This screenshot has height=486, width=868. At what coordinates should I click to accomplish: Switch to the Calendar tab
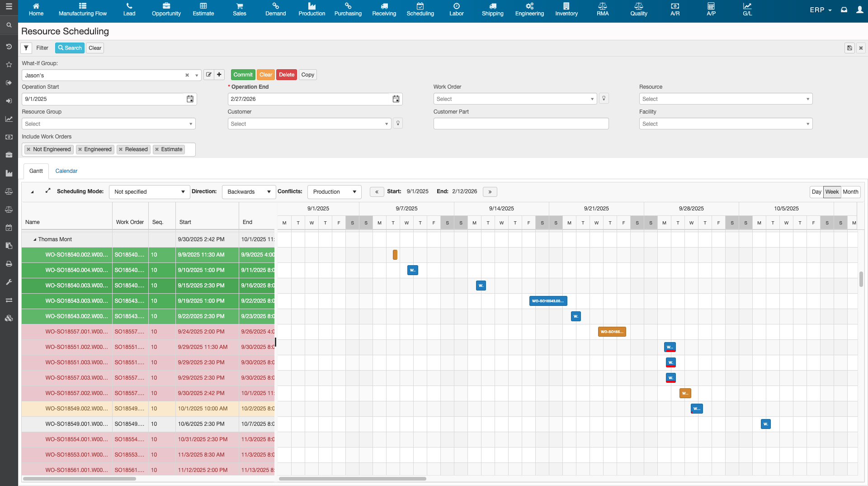coord(66,171)
